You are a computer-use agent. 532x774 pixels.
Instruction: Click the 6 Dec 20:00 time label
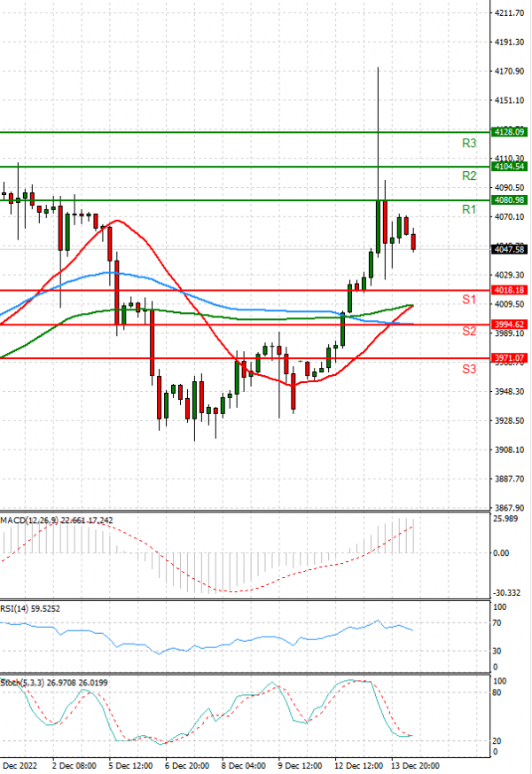[x=187, y=766]
